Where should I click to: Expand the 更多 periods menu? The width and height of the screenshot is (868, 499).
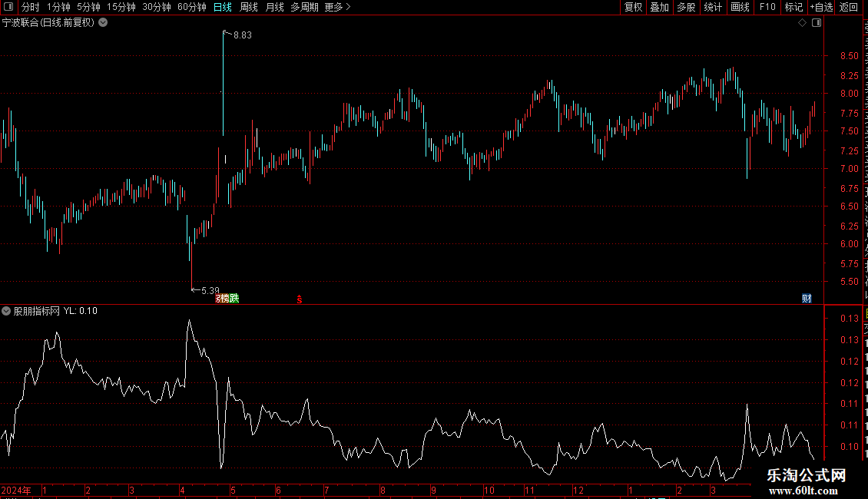coord(338,7)
